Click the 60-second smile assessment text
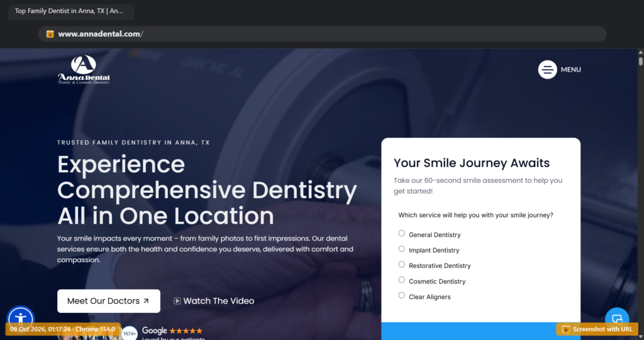 [478, 185]
